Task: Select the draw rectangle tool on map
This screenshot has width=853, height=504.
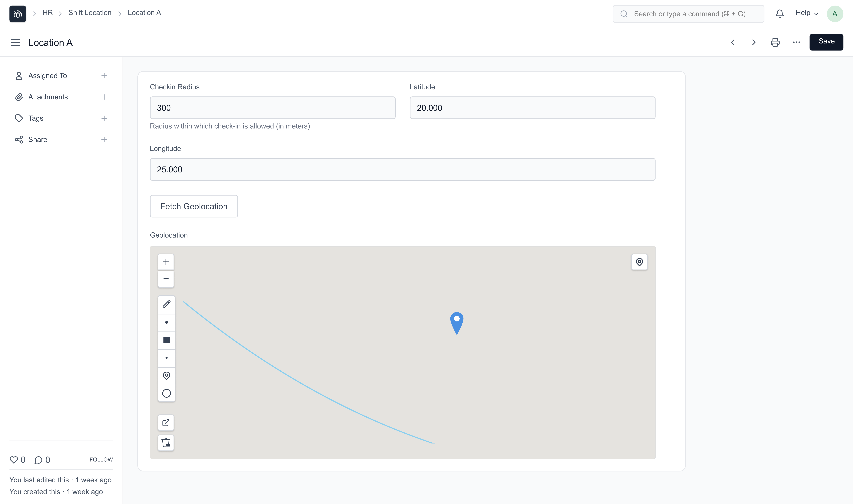Action: pos(166,340)
